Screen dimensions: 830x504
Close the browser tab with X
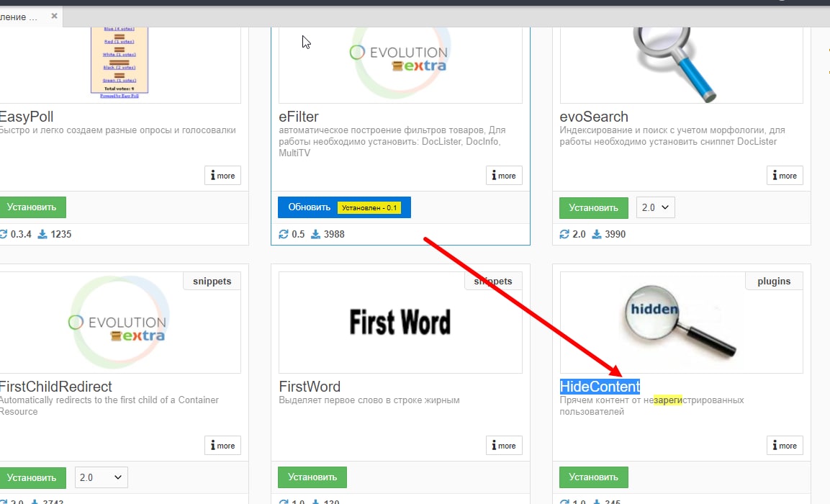[54, 16]
